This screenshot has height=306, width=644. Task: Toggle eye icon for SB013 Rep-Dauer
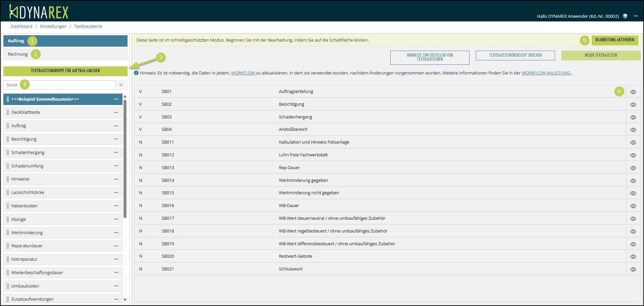(633, 168)
